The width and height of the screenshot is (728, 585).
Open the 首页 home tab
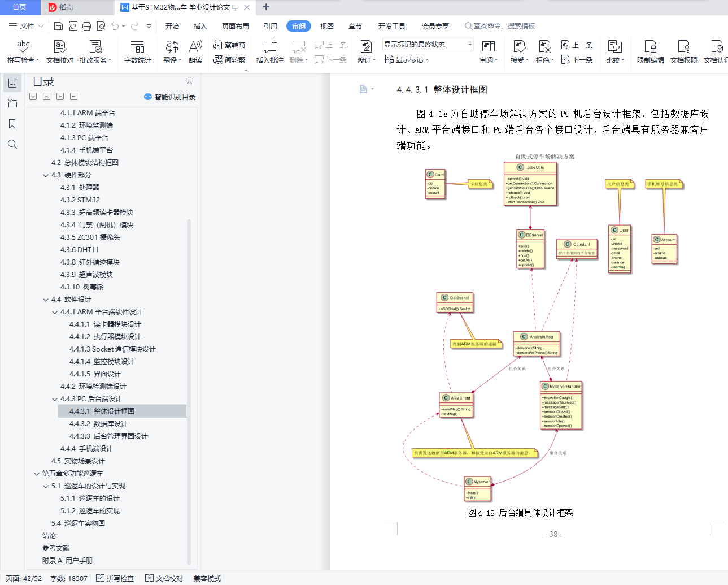click(20, 7)
